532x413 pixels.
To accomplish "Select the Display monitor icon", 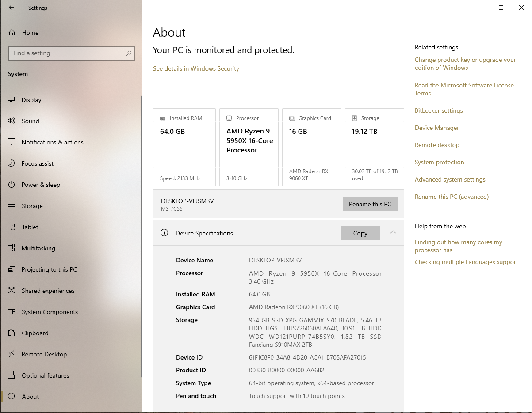I will pos(12,100).
